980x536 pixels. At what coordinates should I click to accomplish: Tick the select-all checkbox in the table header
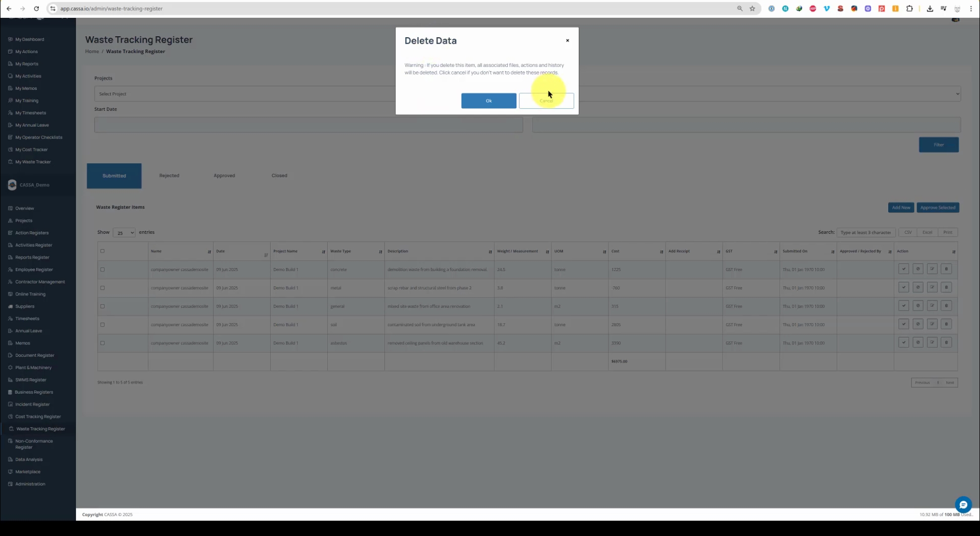point(103,251)
